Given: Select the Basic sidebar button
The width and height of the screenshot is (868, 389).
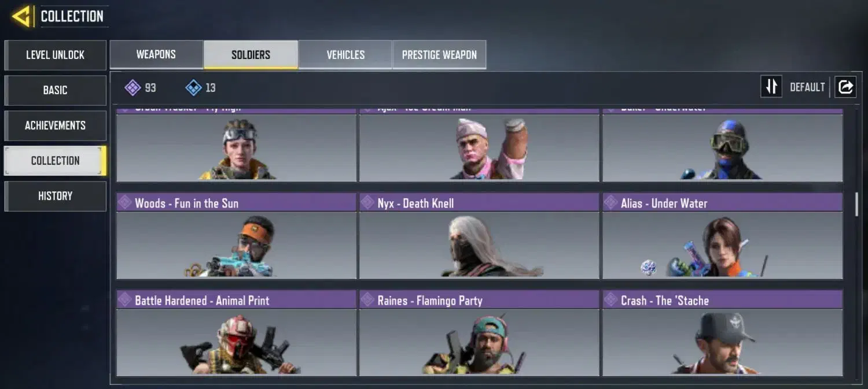Looking at the screenshot, I should [56, 90].
